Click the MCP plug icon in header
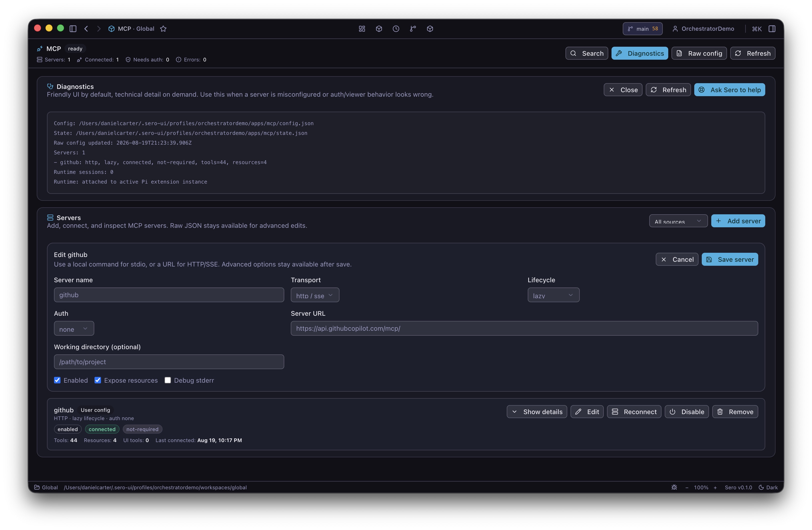 coord(40,49)
